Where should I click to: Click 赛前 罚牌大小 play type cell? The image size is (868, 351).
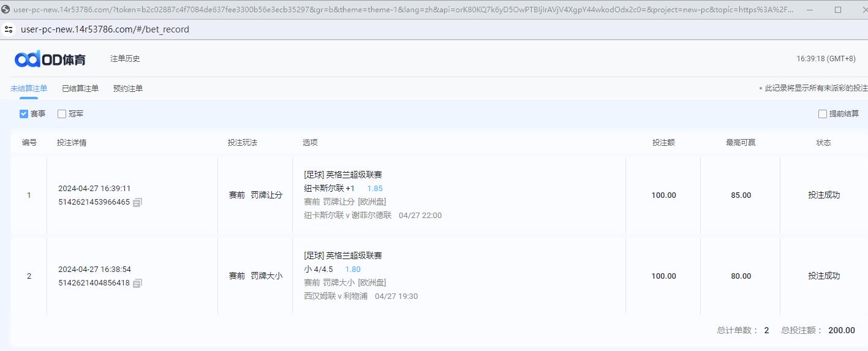255,276
